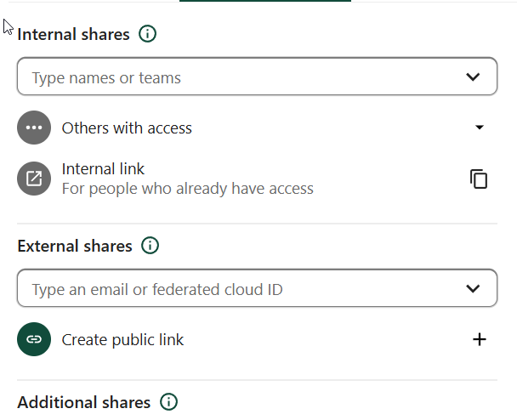Click the 'External shares' heading
The height and width of the screenshot is (420, 517).
tap(75, 246)
